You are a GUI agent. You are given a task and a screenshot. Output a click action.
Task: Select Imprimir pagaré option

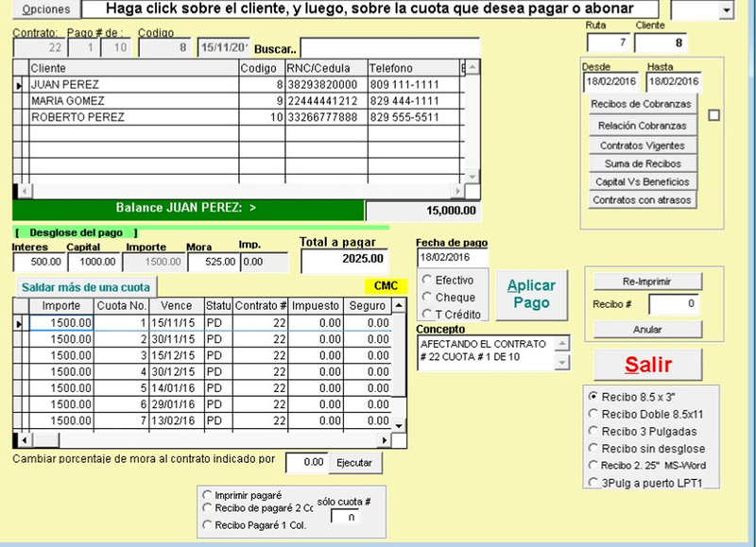(243, 495)
